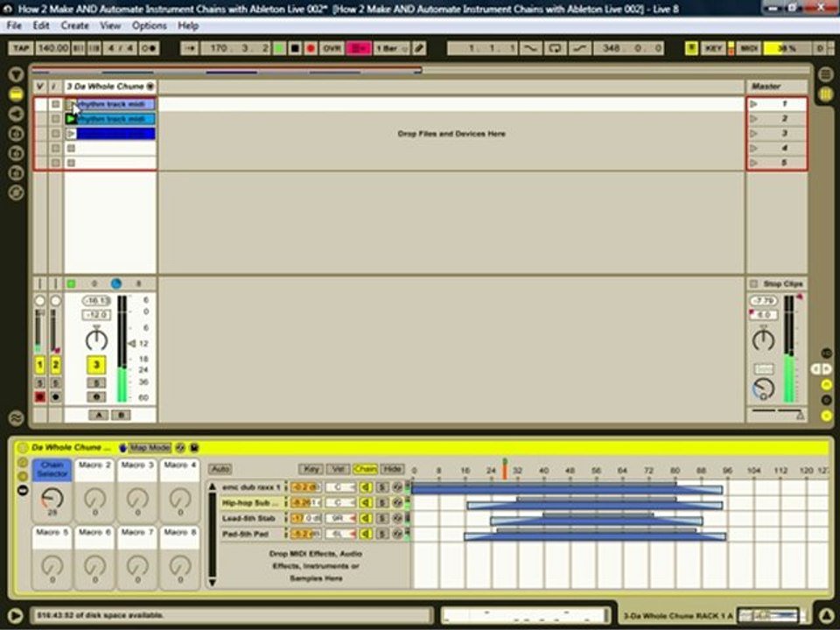Image resolution: width=840 pixels, height=630 pixels.
Task: Click the rack save preset disk icon
Action: 194,447
